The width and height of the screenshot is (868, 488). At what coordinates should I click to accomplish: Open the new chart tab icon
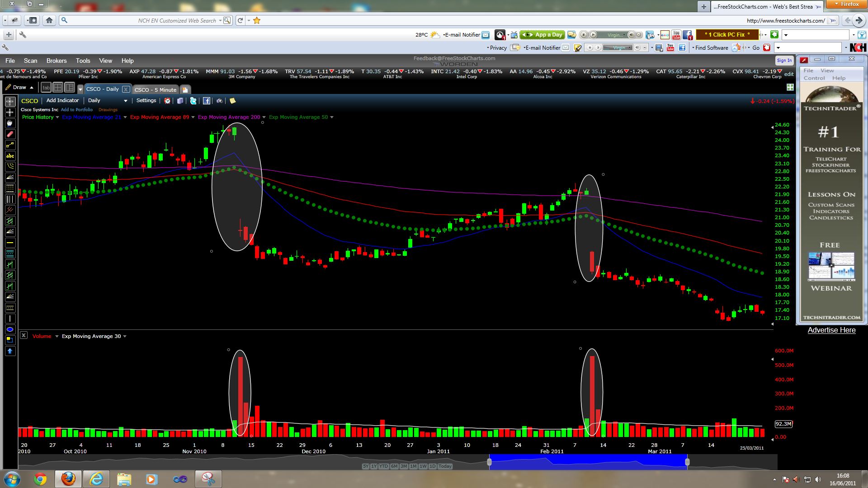(x=185, y=89)
